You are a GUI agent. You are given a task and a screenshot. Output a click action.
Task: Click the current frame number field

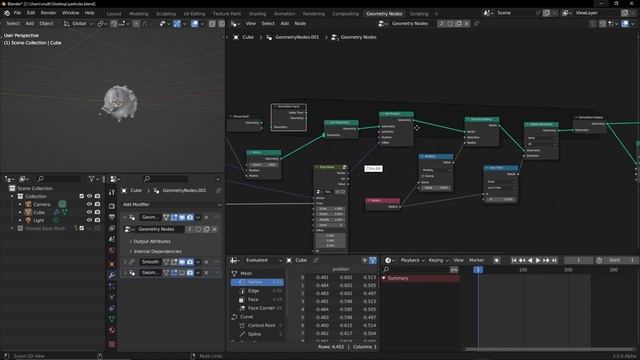pos(578,260)
